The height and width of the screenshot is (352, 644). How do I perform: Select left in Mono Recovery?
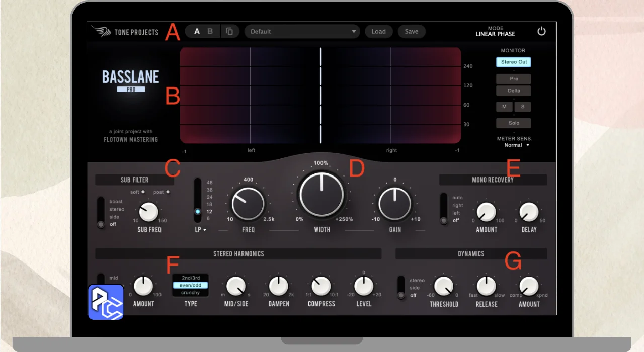point(457,213)
